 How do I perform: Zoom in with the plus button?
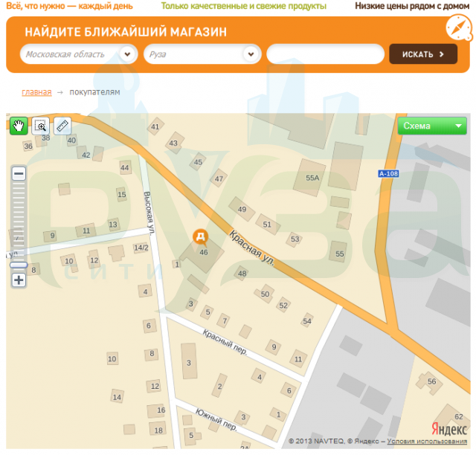click(x=19, y=280)
